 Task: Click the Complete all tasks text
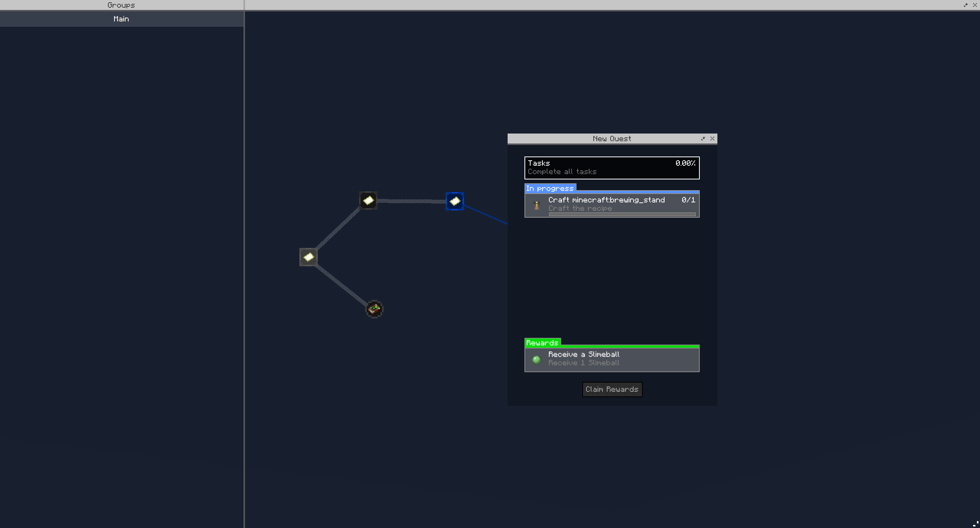(562, 171)
